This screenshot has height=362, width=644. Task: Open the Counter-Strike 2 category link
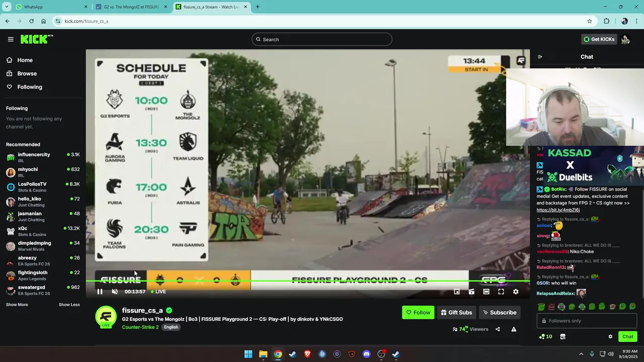(140, 327)
